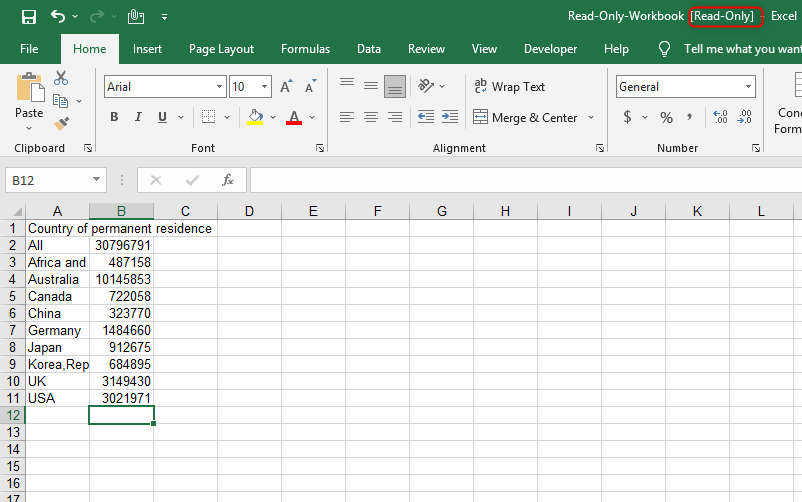Click the Format Painter brush icon
Image resolution: width=802 pixels, height=502 pixels.
click(61, 123)
